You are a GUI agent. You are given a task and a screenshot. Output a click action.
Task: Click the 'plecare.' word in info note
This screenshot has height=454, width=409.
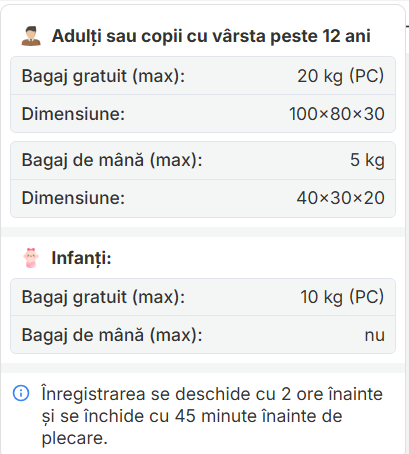(x=75, y=438)
